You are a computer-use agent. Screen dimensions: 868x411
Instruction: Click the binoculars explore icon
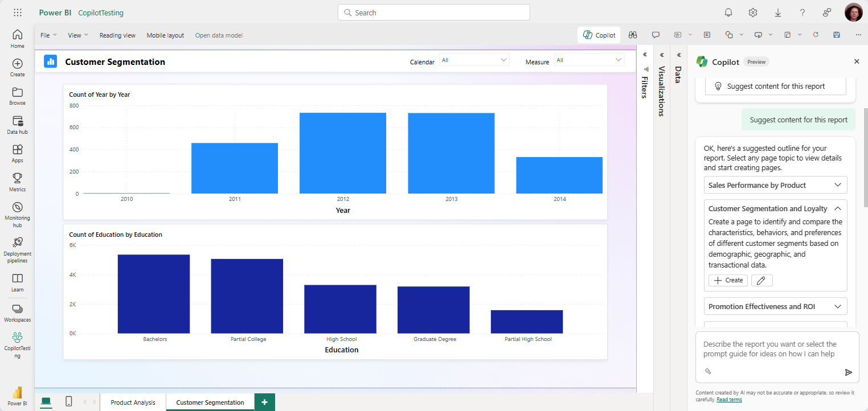point(632,35)
